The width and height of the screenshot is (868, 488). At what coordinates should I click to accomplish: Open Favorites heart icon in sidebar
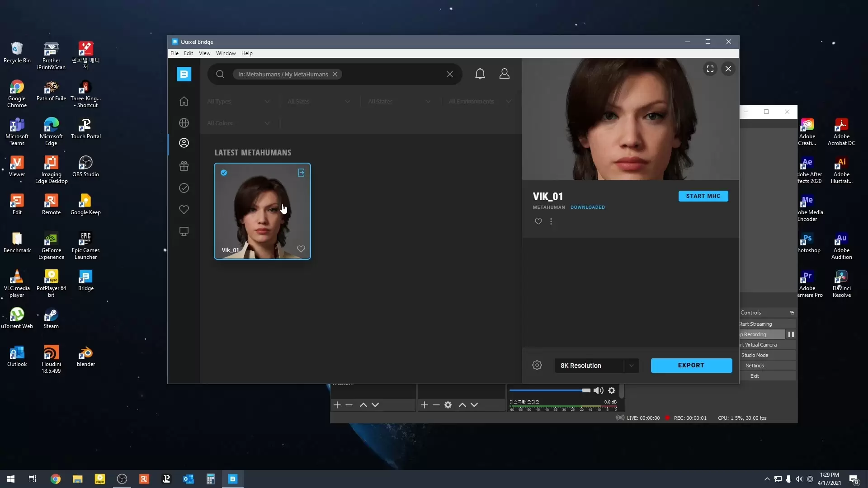click(x=184, y=210)
